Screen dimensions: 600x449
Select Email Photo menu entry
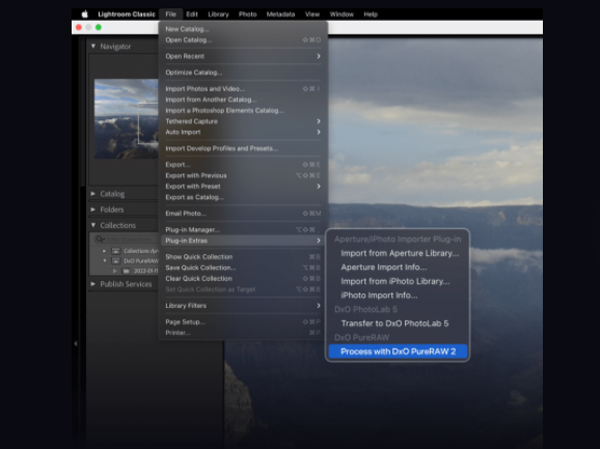243,214
